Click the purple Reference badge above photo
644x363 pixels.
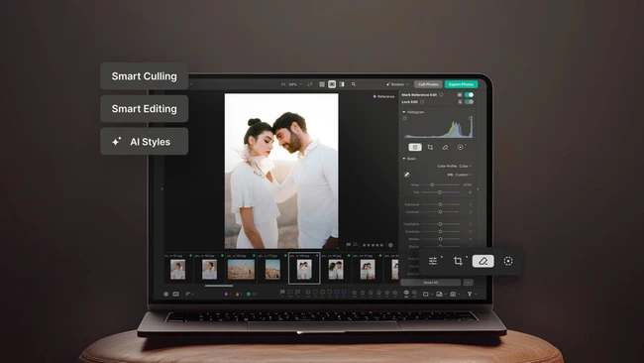click(383, 96)
